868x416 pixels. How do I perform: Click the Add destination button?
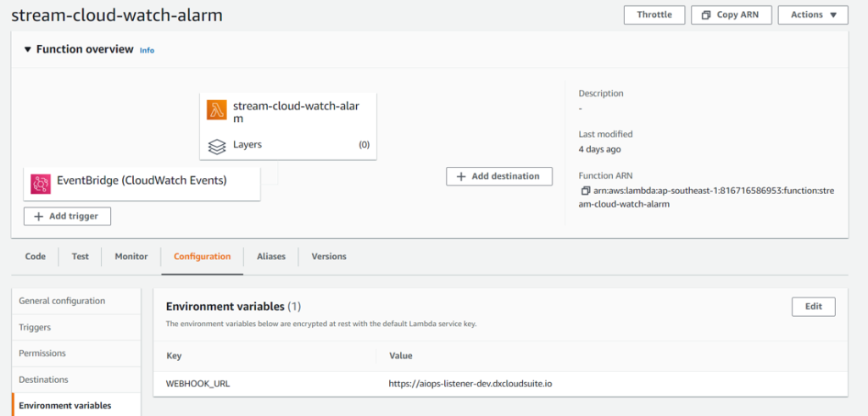tap(499, 176)
